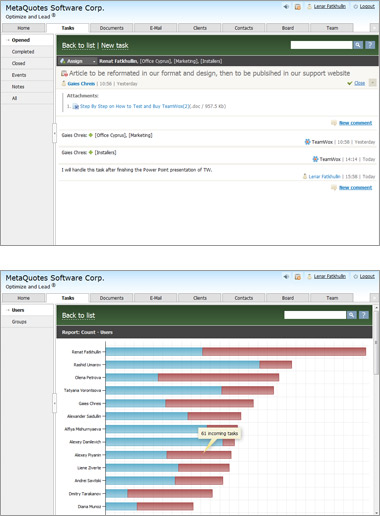Expand the small arrow button right of Close link
380x516 pixels.
click(373, 83)
